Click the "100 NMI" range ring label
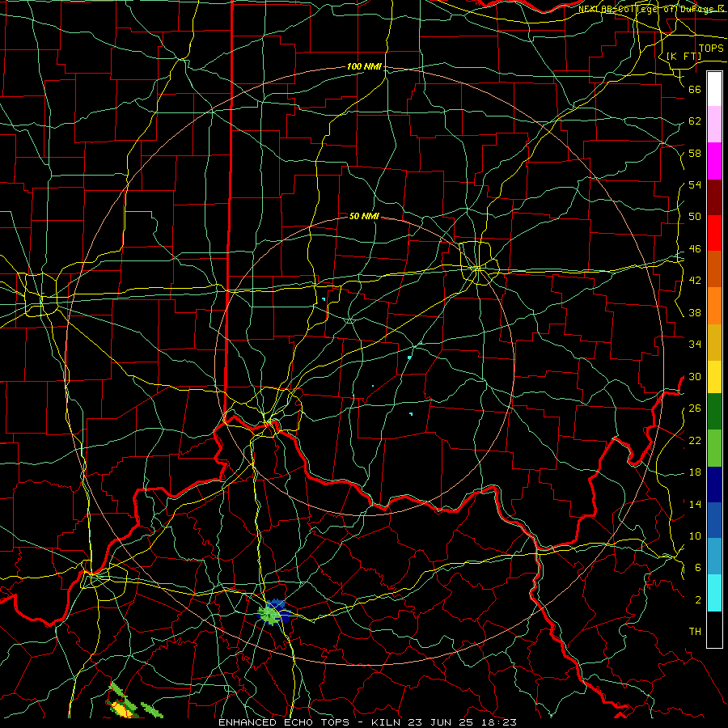Screen dimensions: 728x728 [364, 66]
